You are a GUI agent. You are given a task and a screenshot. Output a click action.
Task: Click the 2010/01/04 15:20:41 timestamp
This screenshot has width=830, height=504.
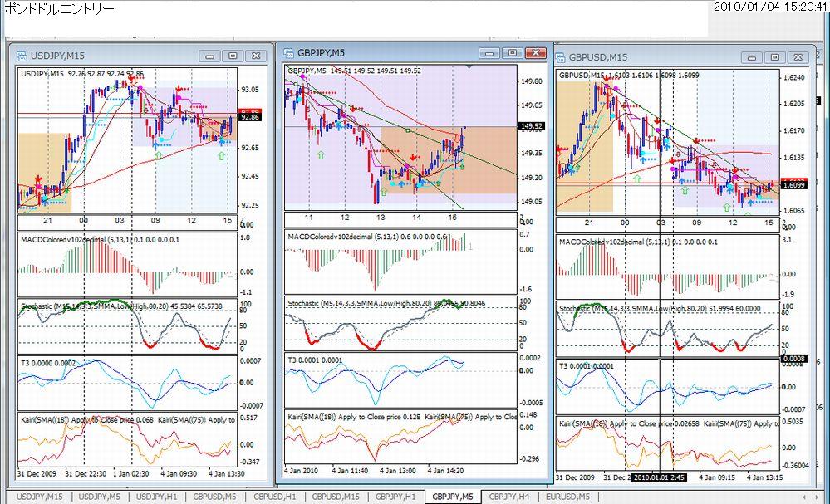(x=769, y=7)
